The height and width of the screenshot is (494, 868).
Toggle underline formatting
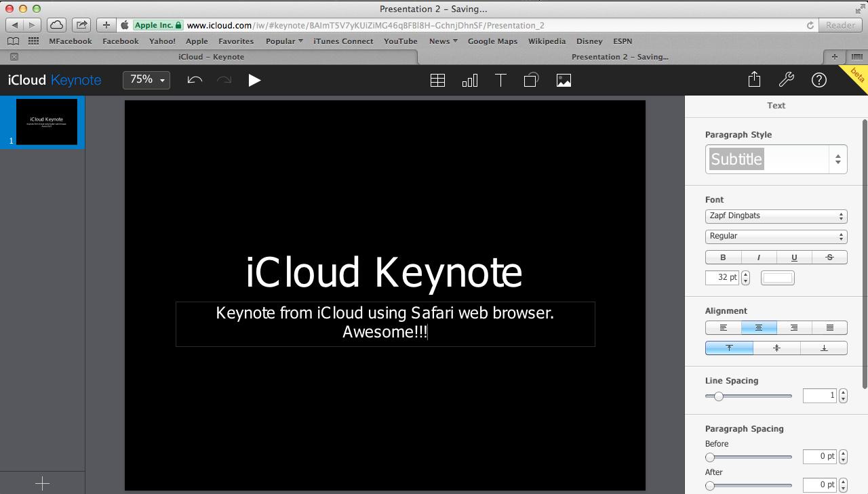pos(794,258)
